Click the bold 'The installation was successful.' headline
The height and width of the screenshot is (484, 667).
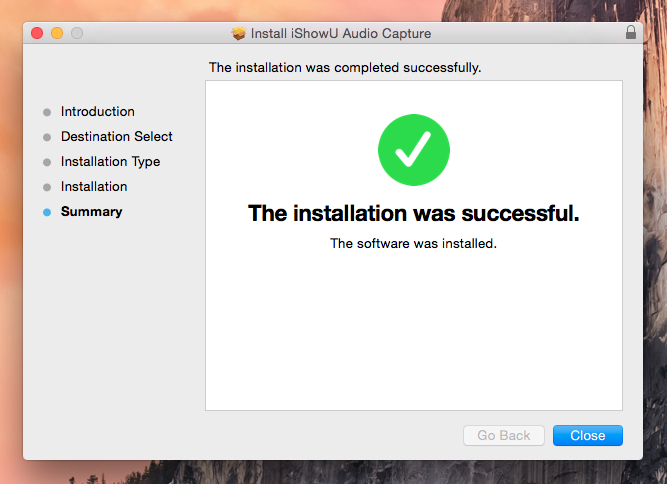tap(413, 213)
